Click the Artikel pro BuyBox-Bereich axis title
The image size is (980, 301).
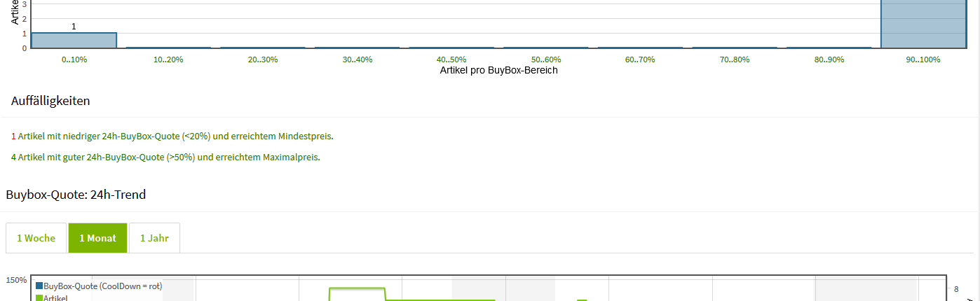pos(498,70)
